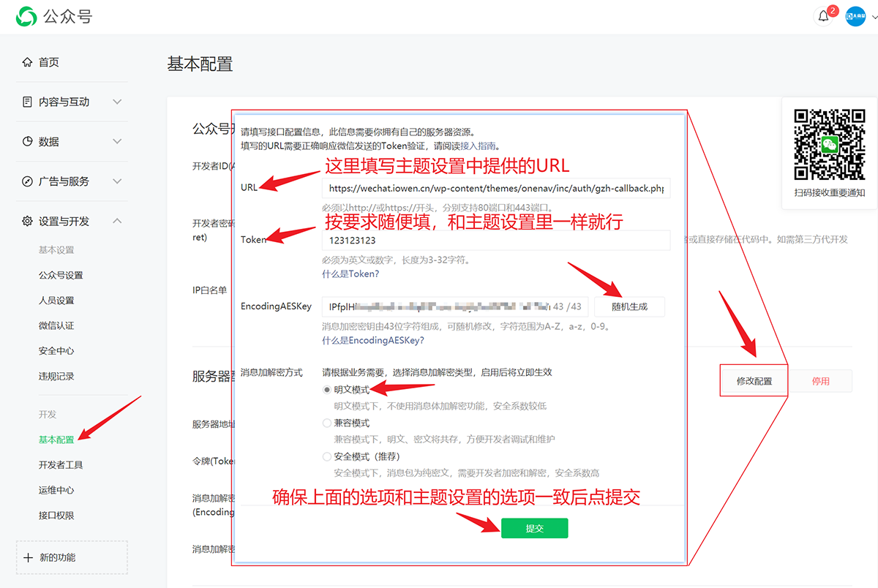
Task: Click the 随机生成 button
Action: coord(629,306)
